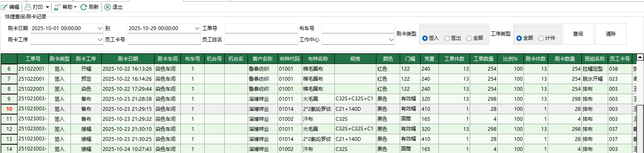Click the 布种名称 column header
The image size is (644, 153).
pos(318,59)
